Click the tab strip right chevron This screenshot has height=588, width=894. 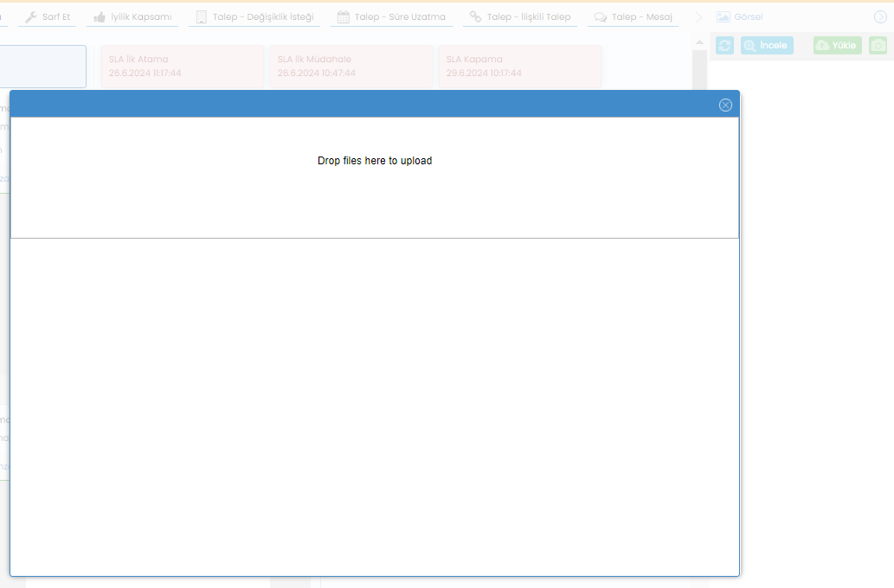698,17
